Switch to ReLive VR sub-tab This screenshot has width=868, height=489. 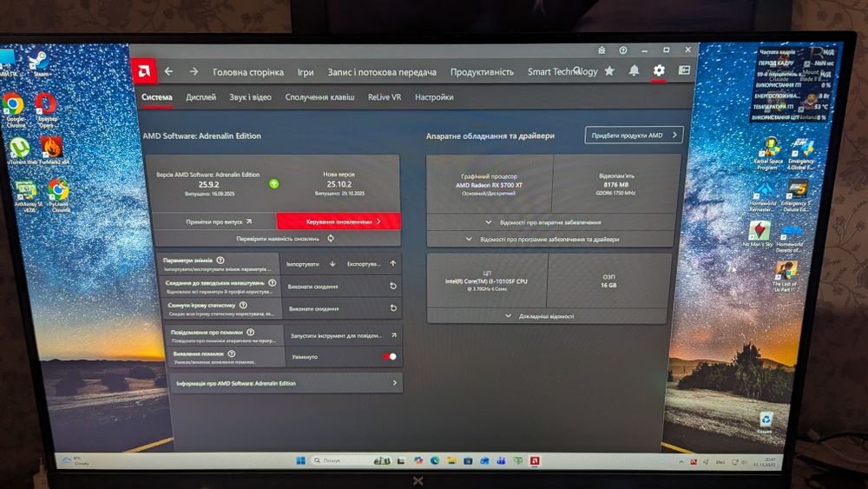coord(385,97)
